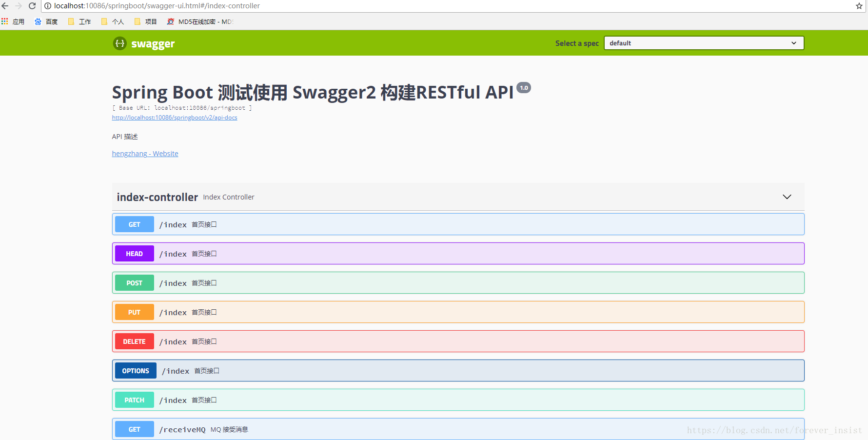The image size is (868, 440).
Task: Click the browser forward arrow
Action: (19, 6)
